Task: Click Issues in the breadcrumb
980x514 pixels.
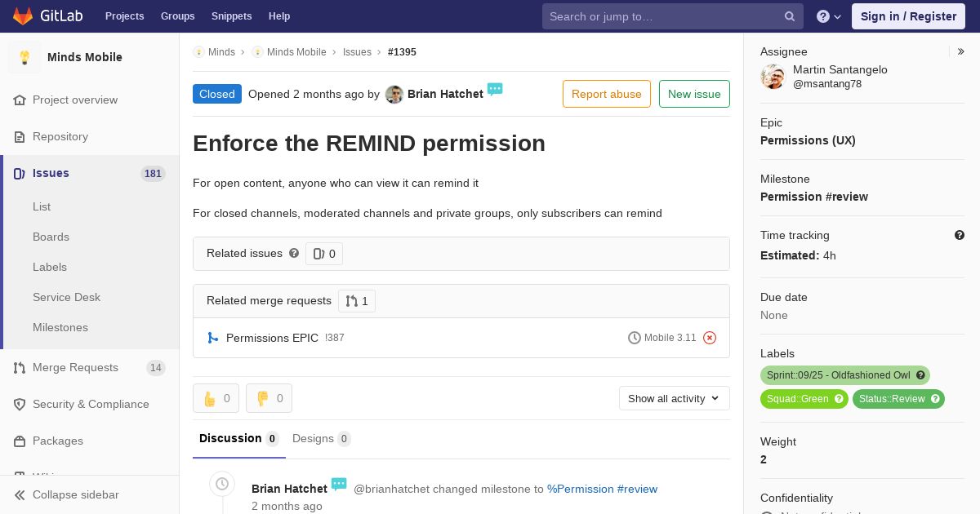Action: pyautogui.click(x=357, y=52)
